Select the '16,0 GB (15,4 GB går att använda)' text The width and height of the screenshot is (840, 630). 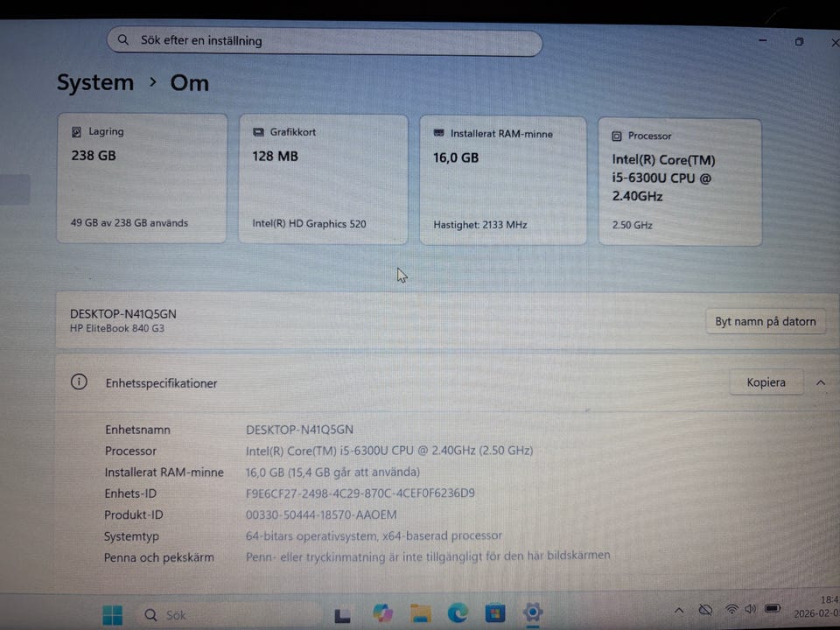point(332,472)
